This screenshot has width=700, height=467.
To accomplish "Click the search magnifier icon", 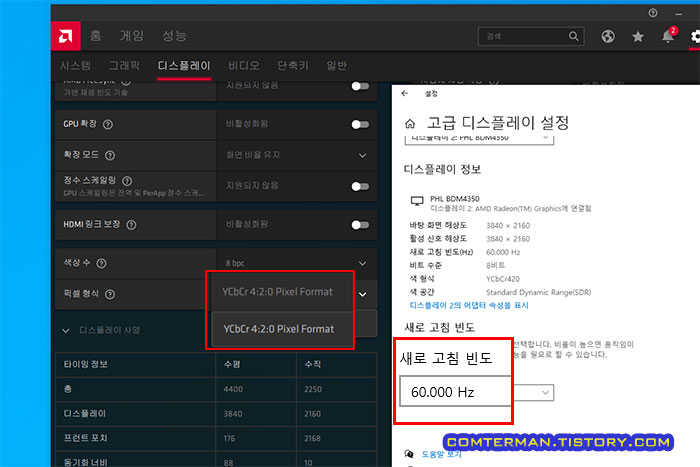I will (x=574, y=36).
